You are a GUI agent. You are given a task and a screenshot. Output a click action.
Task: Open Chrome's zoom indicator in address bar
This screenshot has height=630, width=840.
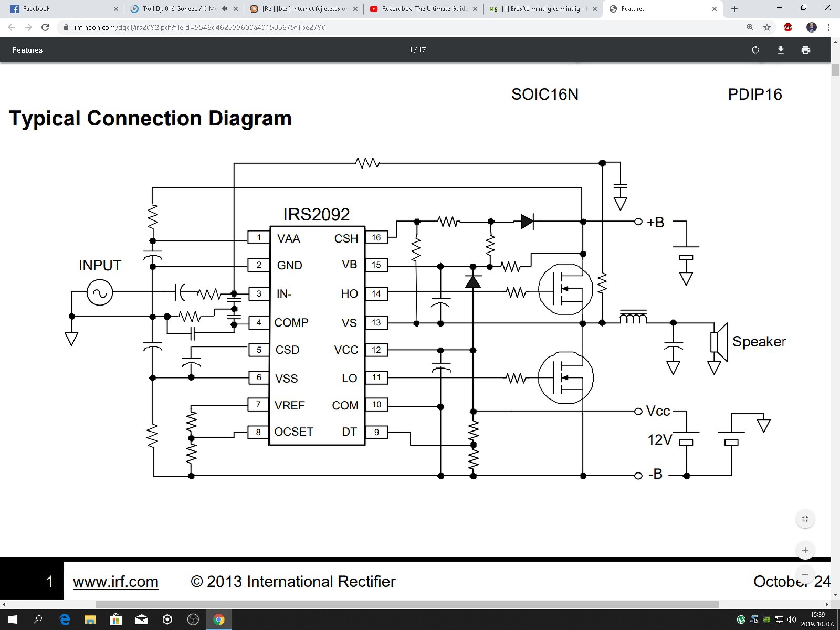click(750, 27)
